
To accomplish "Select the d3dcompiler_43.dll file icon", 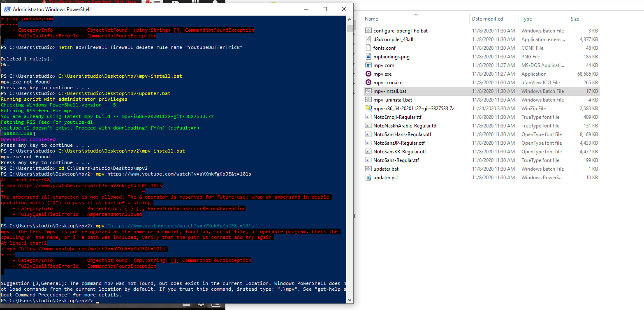I will 368,39.
